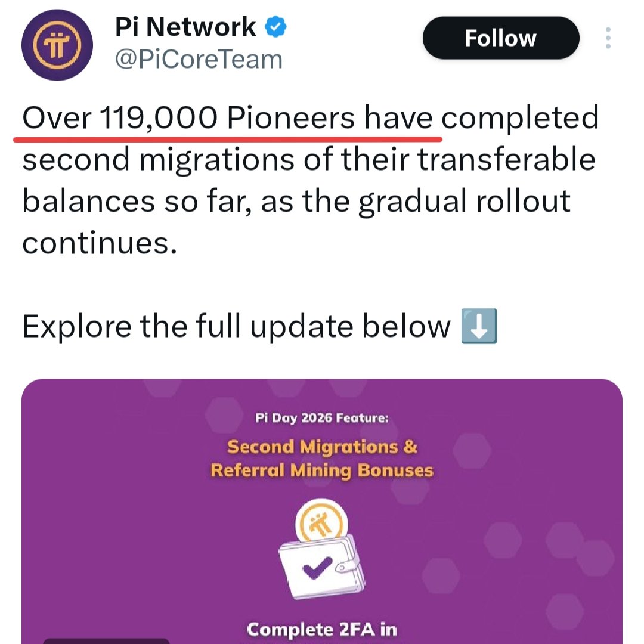The width and height of the screenshot is (644, 644).
Task: Click the underlined "Over 119,000 Pioneers have" text
Action: coord(227,118)
